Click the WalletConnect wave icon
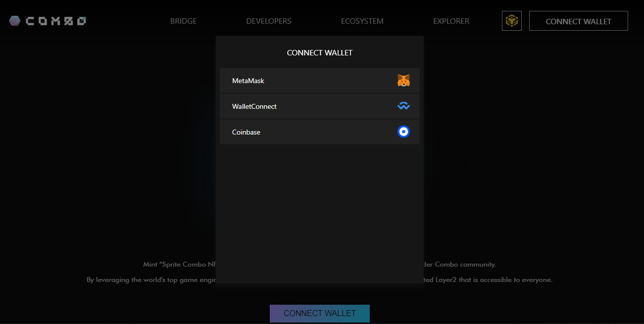This screenshot has width=644, height=324. (x=403, y=106)
